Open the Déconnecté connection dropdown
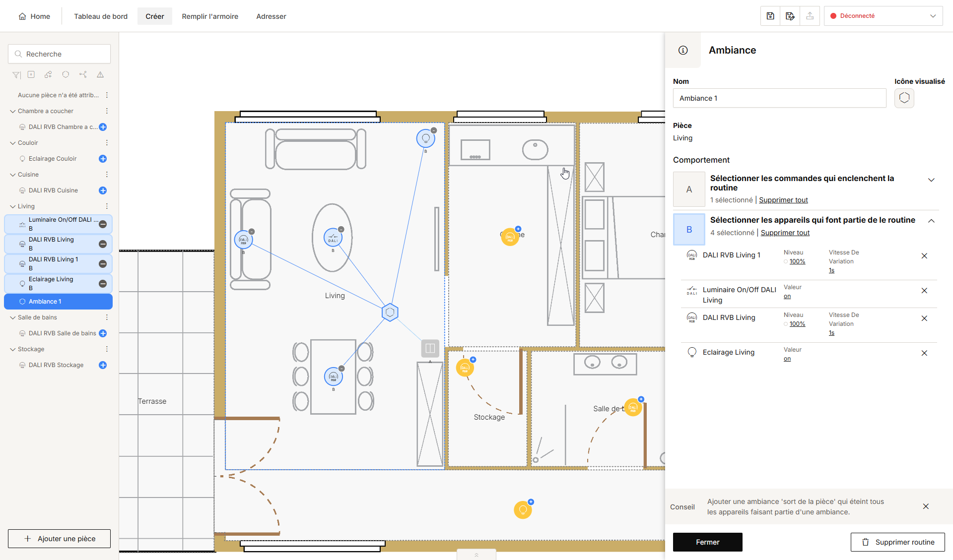Viewport: 953px width, 560px height. [884, 16]
